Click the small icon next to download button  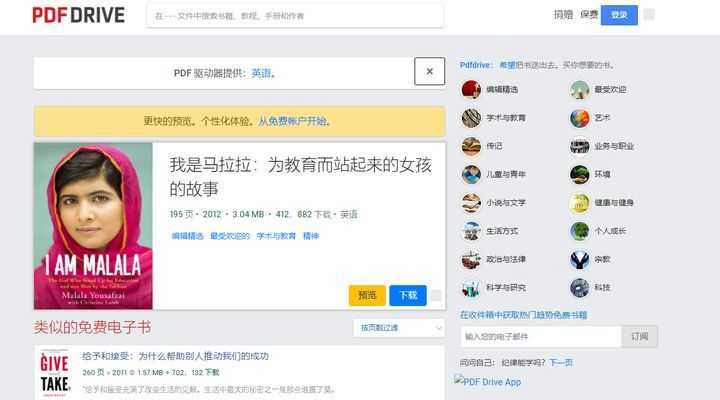pos(436,295)
